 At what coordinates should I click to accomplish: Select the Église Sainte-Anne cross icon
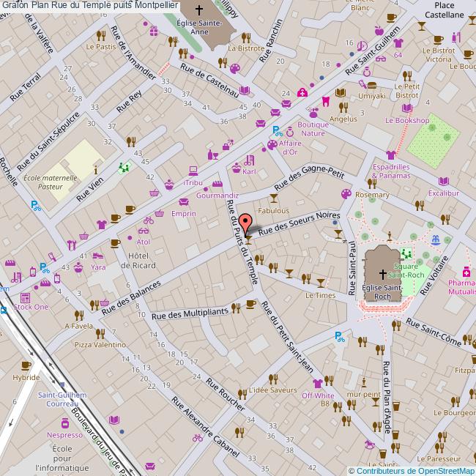(198, 10)
